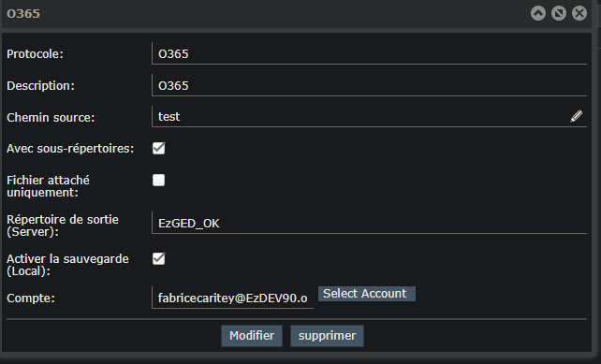Screen dimensions: 601x364
Task: Click the Répertoire de sortie field with EzGED_OK
Action: coord(370,223)
